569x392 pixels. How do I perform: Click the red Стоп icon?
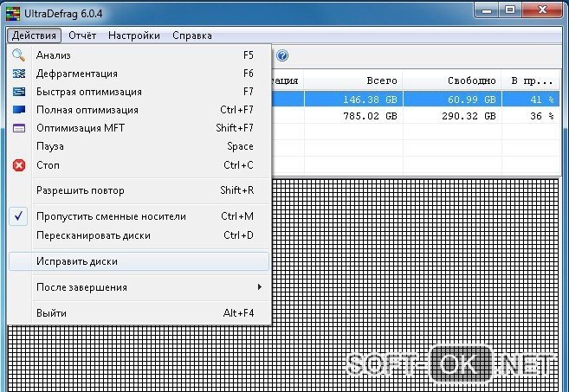19,165
